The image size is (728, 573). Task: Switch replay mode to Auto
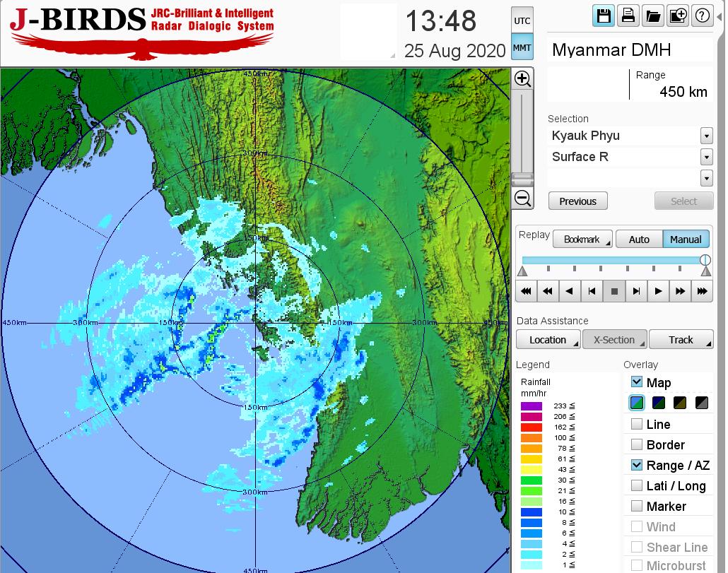[x=638, y=240]
